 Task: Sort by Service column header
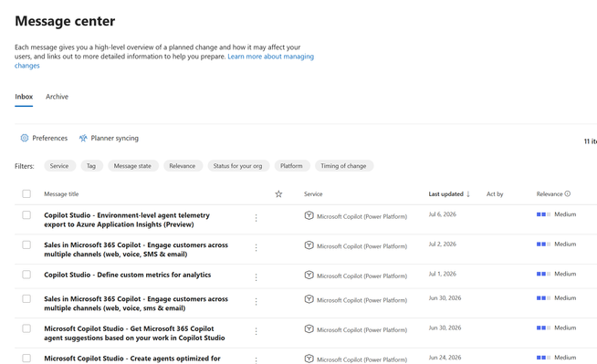[313, 194]
